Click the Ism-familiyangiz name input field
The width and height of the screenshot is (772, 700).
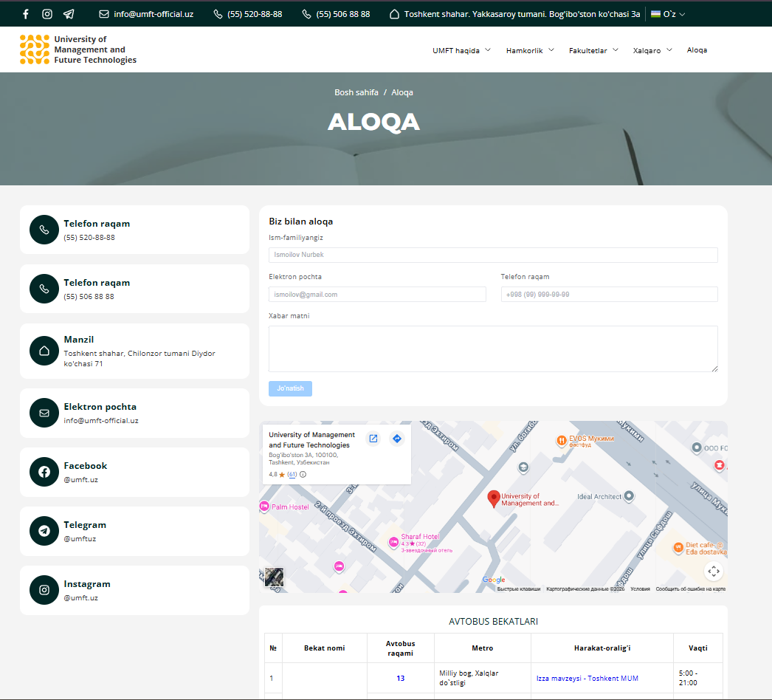tap(493, 255)
